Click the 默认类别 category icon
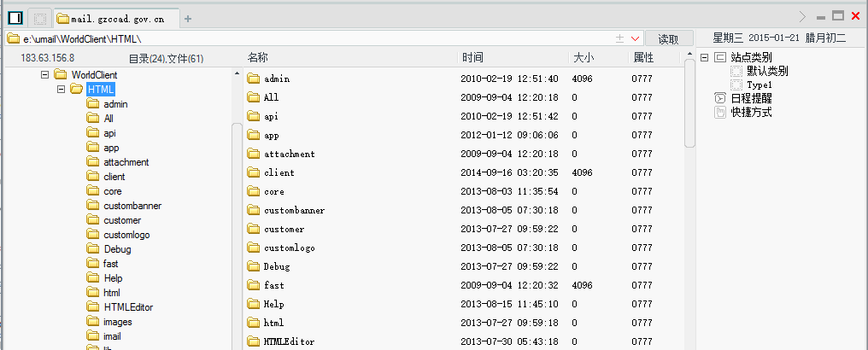 pyautogui.click(x=736, y=71)
